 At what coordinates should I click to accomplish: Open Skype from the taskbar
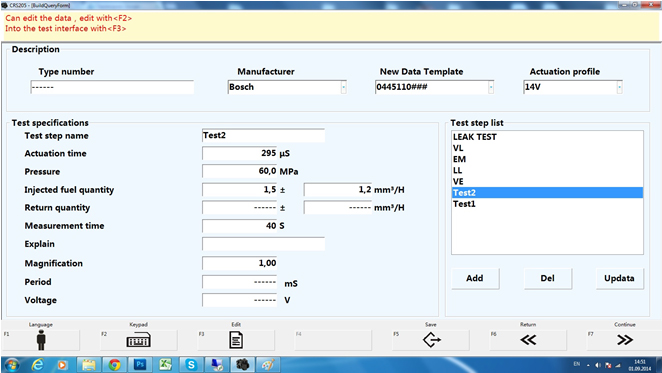(x=191, y=365)
